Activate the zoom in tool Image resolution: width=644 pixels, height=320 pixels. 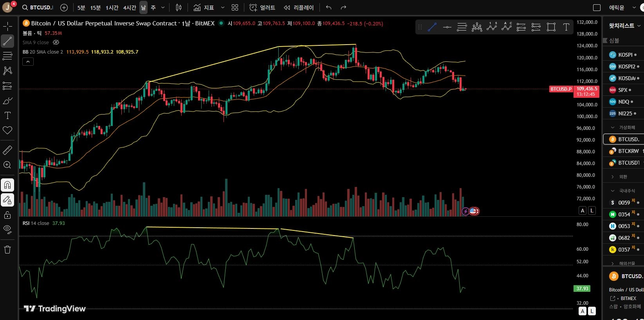click(x=7, y=165)
